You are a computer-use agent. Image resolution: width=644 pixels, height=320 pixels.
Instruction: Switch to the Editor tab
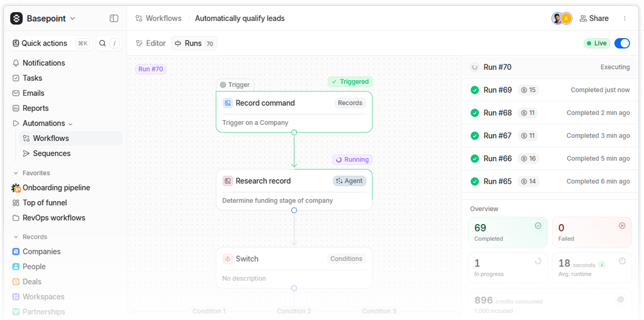(x=151, y=43)
